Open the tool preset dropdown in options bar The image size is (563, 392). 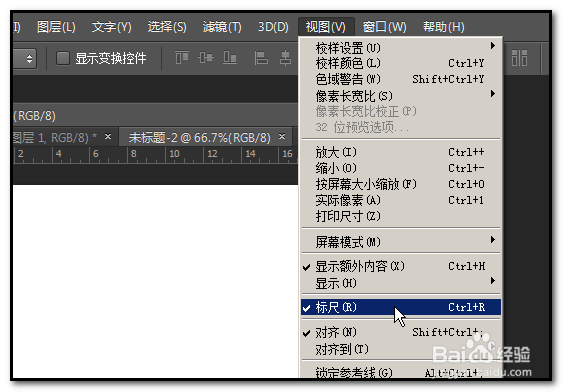(x=24, y=59)
